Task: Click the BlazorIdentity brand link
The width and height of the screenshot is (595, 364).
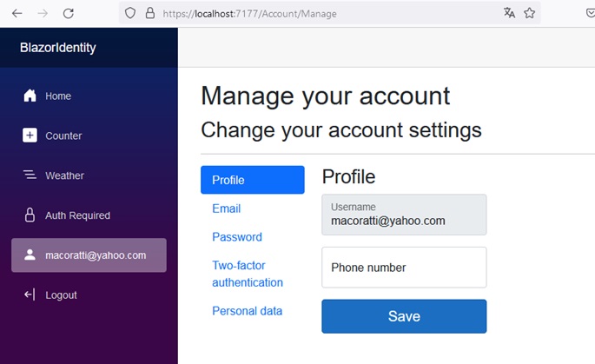Action: point(58,48)
